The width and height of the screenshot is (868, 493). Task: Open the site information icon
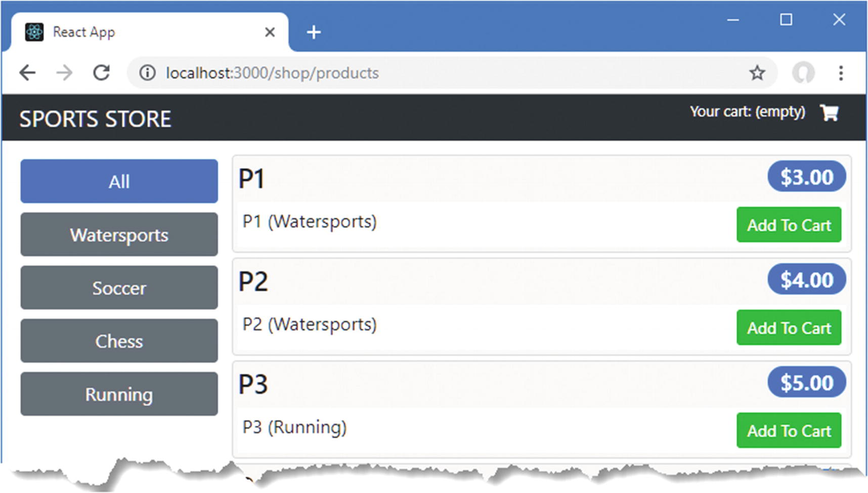pos(147,73)
